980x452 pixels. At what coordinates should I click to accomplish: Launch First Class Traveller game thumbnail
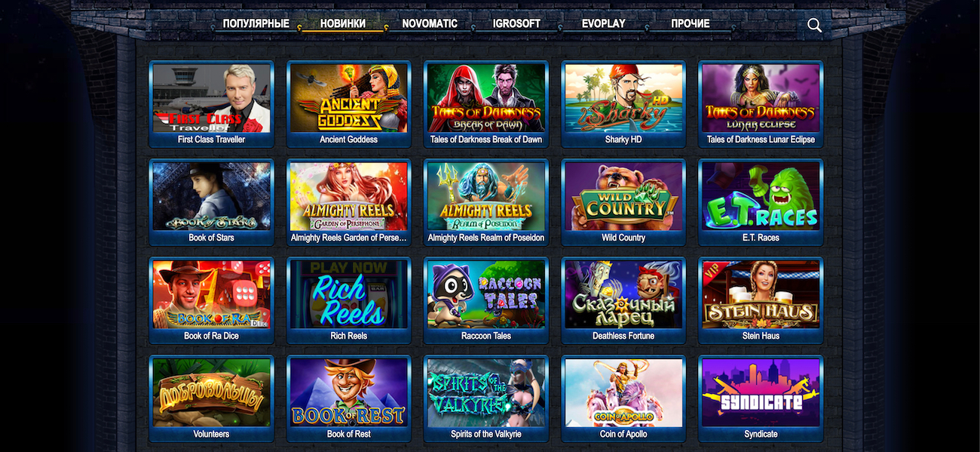tap(211, 98)
